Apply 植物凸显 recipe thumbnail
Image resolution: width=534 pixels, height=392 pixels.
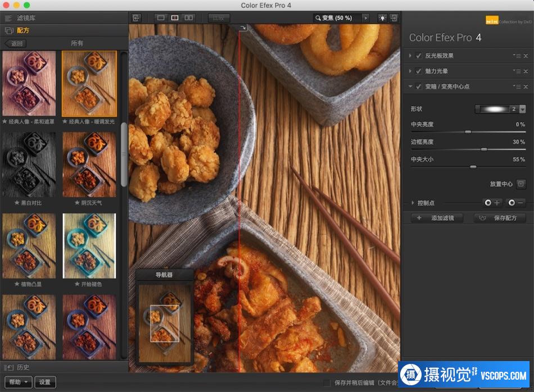(29, 245)
